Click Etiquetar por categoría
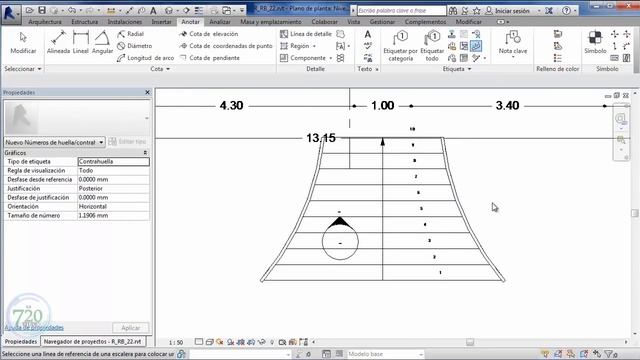This screenshot has width=640, height=360. click(400, 46)
